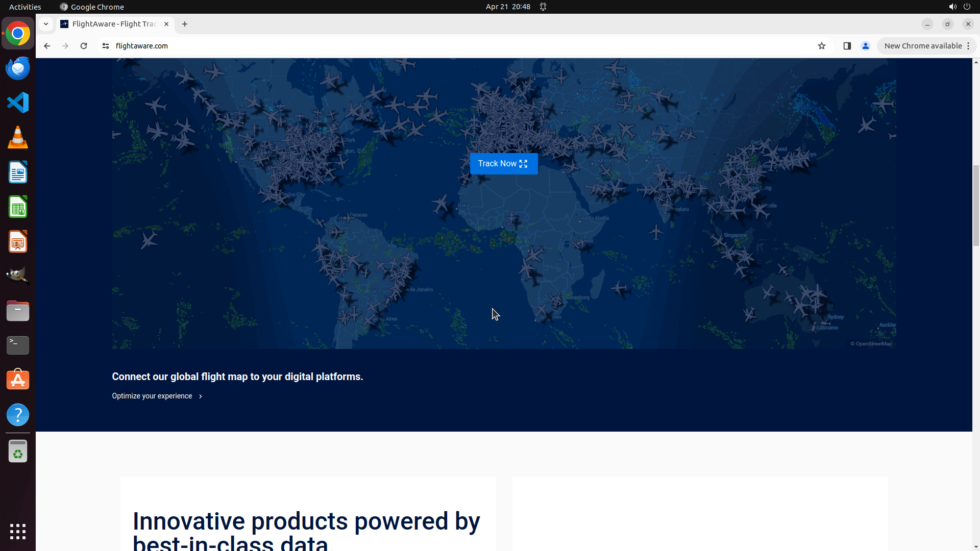Open the clock and notifications menu
The height and width of the screenshot is (551, 980).
point(508,7)
